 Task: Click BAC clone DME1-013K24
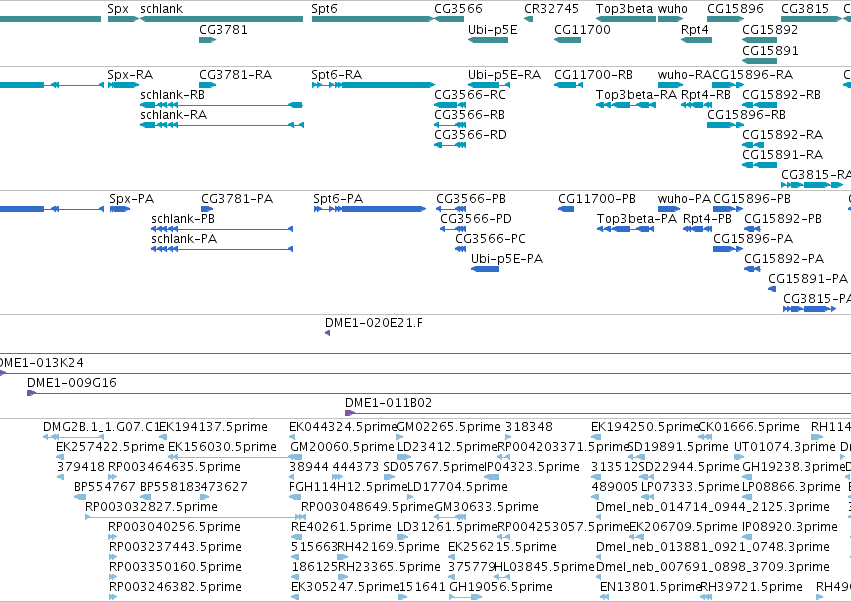click(x=41, y=363)
